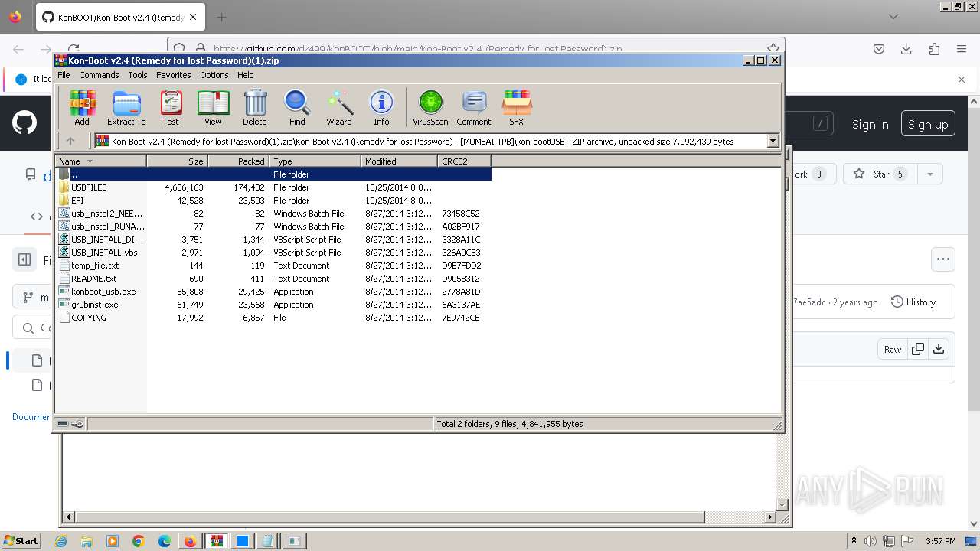Image resolution: width=980 pixels, height=551 pixels.
Task: Select the EFI folder
Action: coord(273,201)
